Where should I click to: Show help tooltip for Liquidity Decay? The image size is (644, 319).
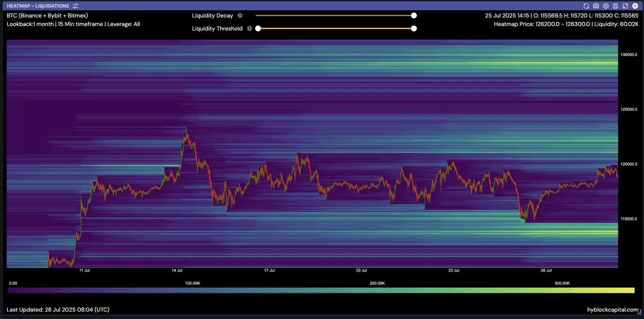click(240, 16)
